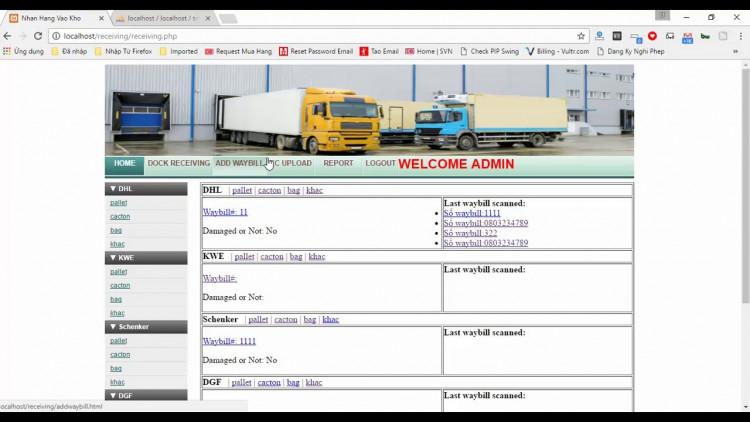The height and width of the screenshot is (422, 750).
Task: Open Request Mua Hang bookmark
Action: point(238,51)
